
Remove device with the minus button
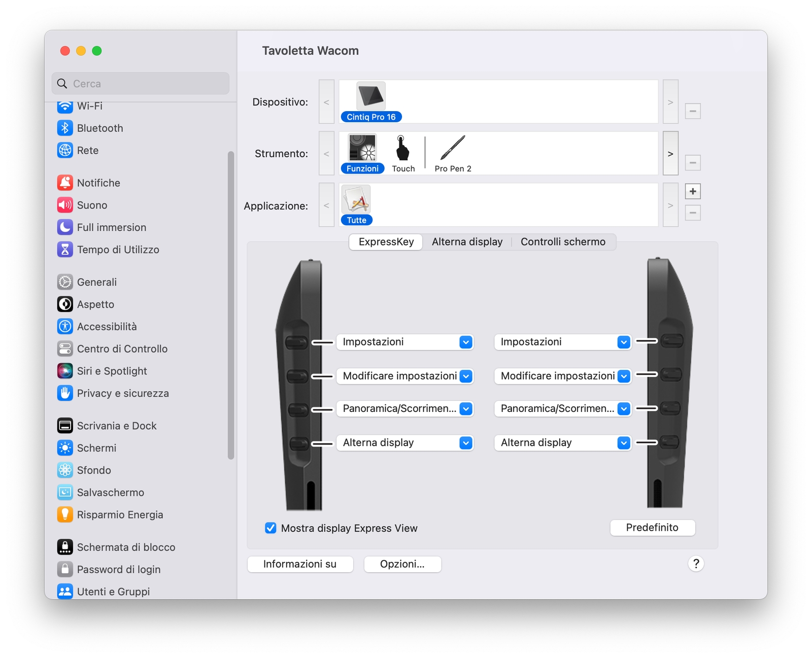click(693, 111)
